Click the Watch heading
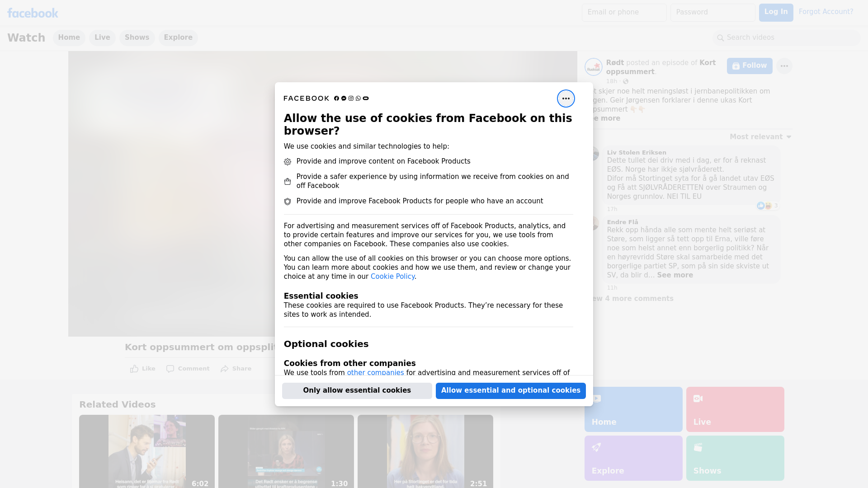Viewport: 868px width, 488px height. [26, 38]
